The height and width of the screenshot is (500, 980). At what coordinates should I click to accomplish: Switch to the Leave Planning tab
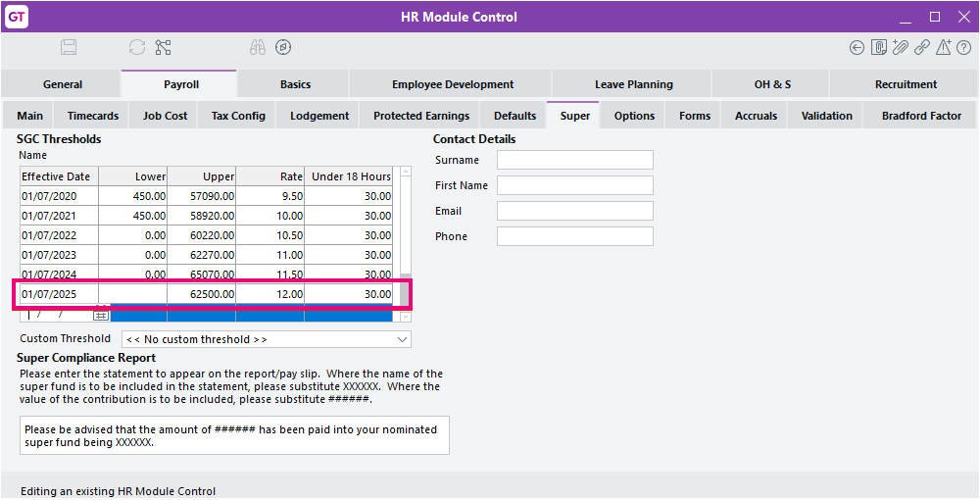633,84
